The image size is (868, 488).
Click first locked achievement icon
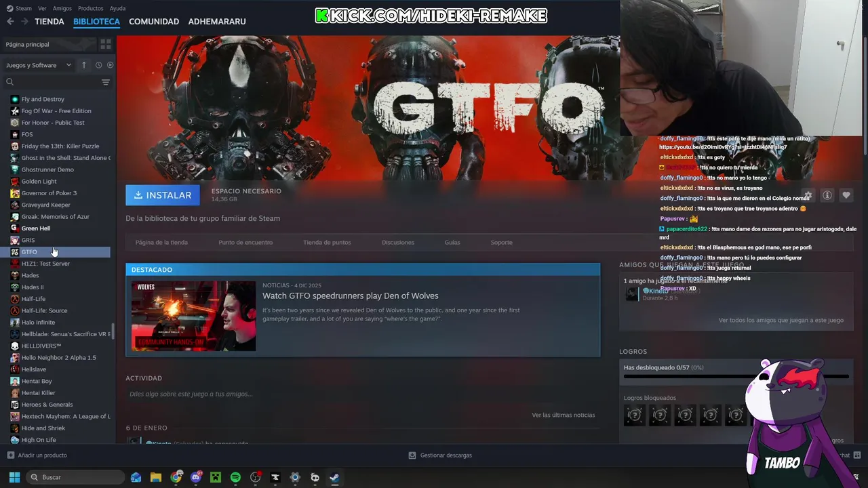pyautogui.click(x=635, y=415)
